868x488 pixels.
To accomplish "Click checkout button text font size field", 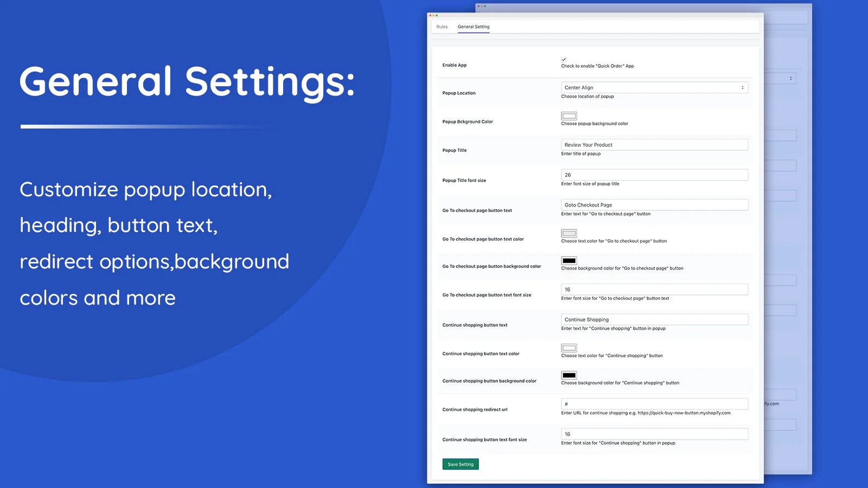I will pos(654,290).
